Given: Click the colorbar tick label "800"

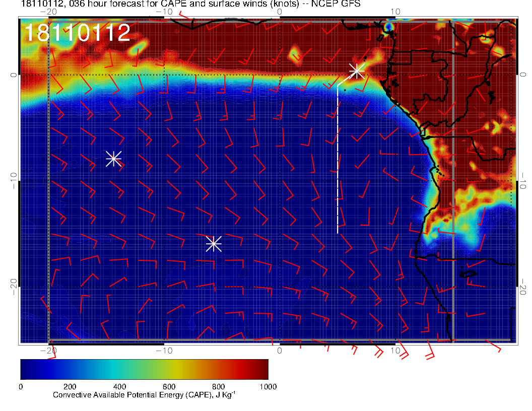Looking at the screenshot, I should [x=219, y=387].
